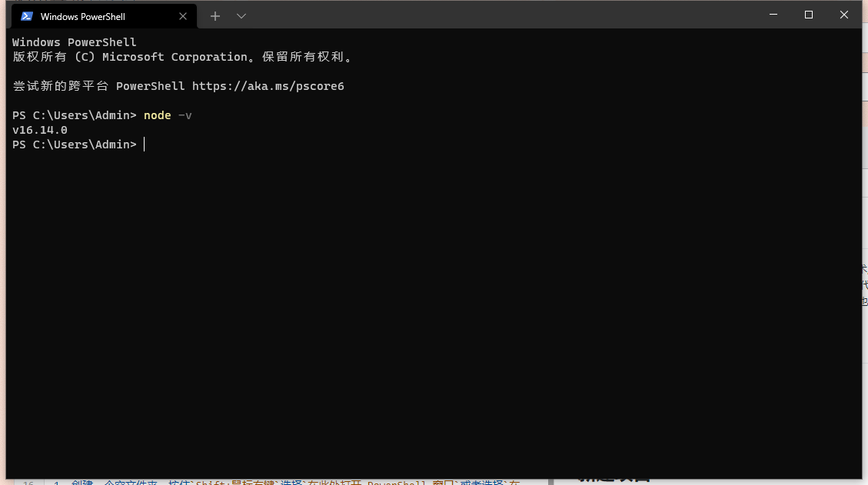The height and width of the screenshot is (485, 868).
Task: Expand the new tab profile dropdown chevron
Action: click(241, 16)
